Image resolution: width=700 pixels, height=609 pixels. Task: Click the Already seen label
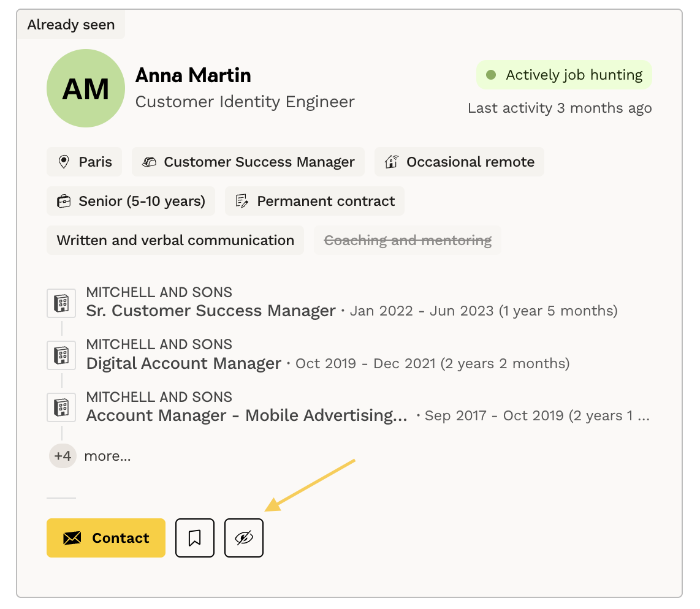(x=71, y=25)
